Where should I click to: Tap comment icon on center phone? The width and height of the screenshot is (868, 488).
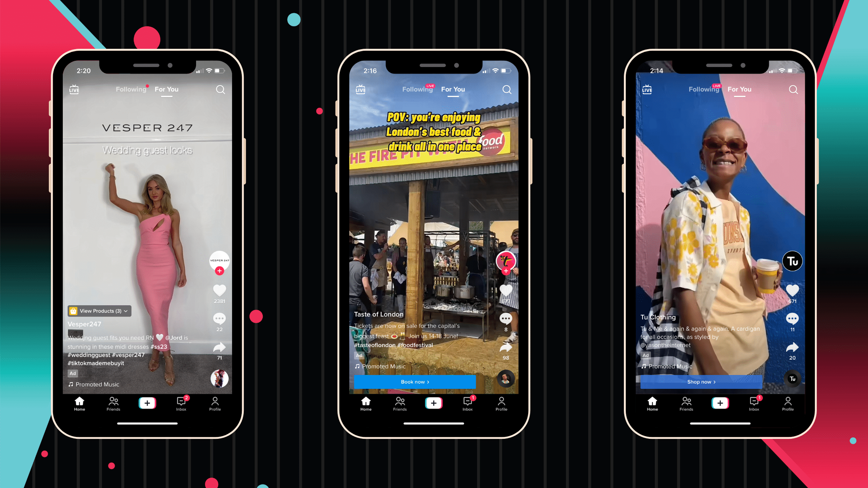[506, 318]
